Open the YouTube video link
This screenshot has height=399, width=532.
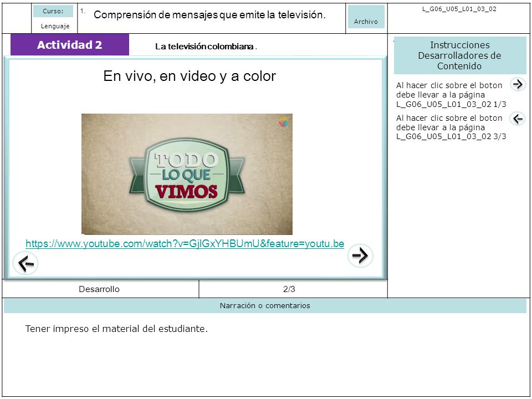(185, 244)
